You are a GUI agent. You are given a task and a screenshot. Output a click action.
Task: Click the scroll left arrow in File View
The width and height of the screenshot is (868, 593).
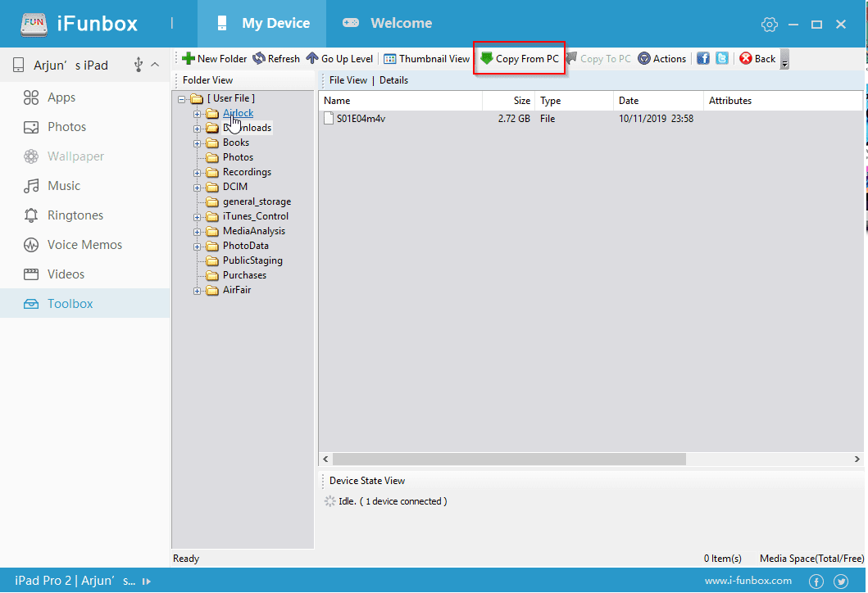click(325, 459)
